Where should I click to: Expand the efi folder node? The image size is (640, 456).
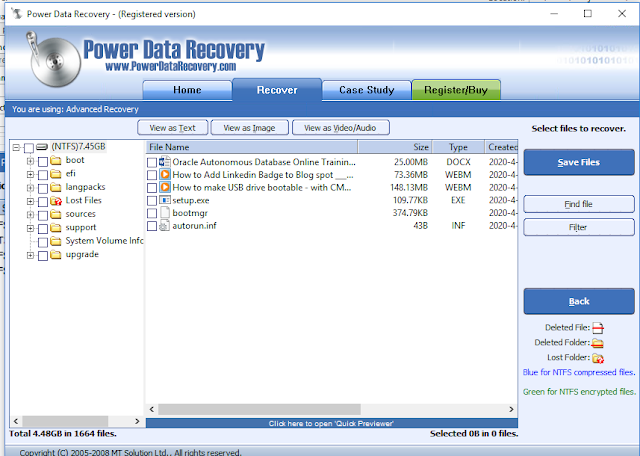click(x=30, y=174)
